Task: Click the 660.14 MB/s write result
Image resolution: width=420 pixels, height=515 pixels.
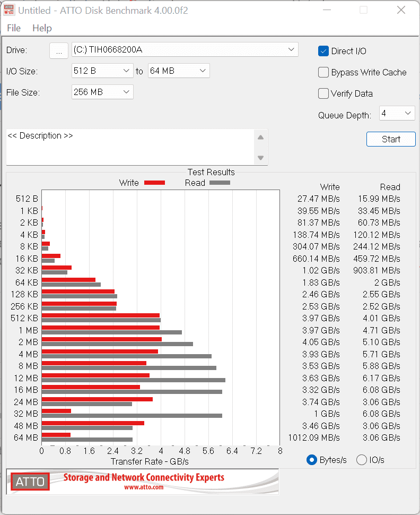Action: (316, 259)
